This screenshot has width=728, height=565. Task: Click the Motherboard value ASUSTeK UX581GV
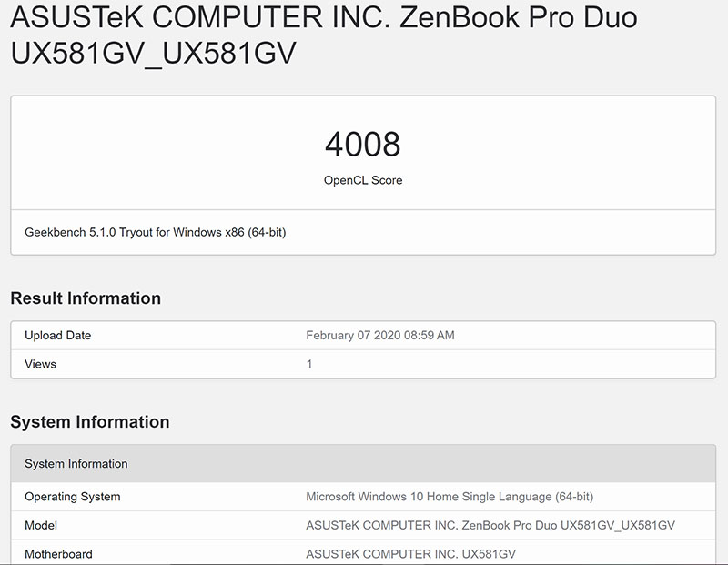point(411,554)
